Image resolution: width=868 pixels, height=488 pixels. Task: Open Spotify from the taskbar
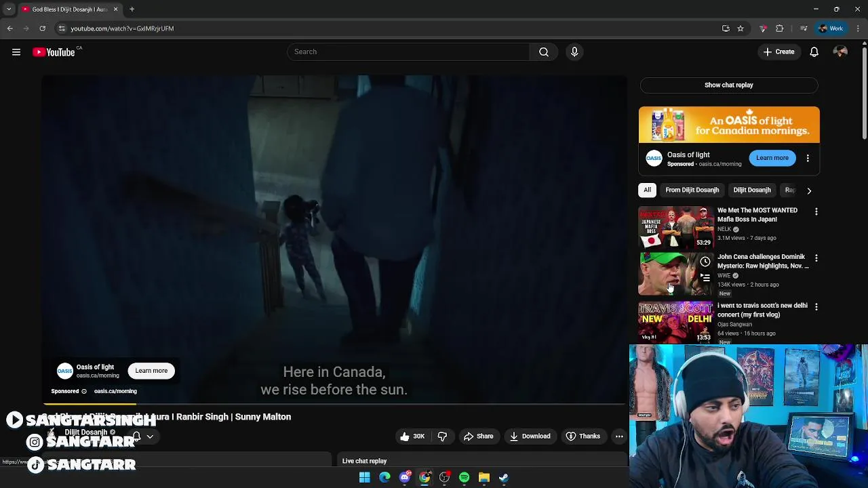464,478
